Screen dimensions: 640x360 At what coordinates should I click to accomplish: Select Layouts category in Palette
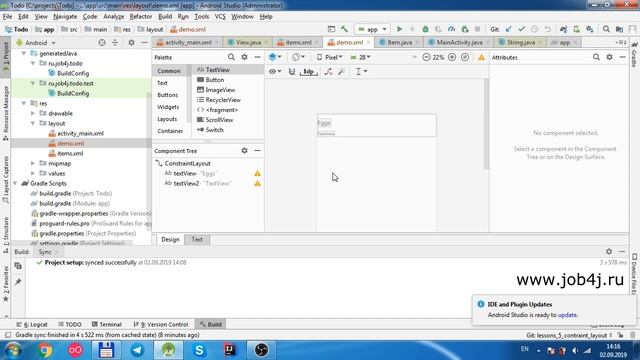[167, 119]
